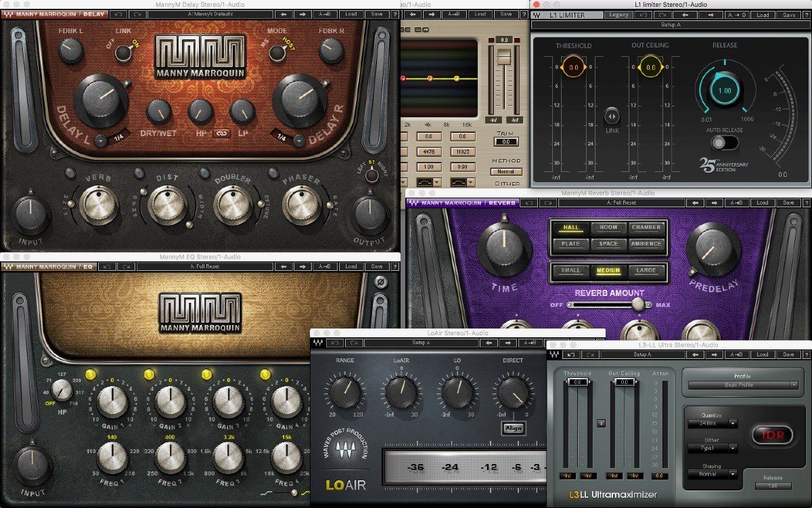
Task: Select PLATE reverb type
Action: [x=570, y=244]
